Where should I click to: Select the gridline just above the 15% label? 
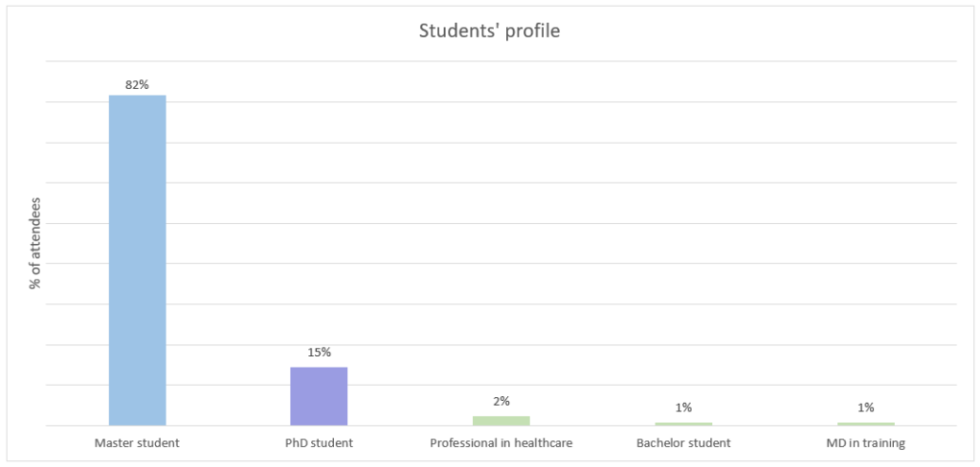tap(574, 345)
